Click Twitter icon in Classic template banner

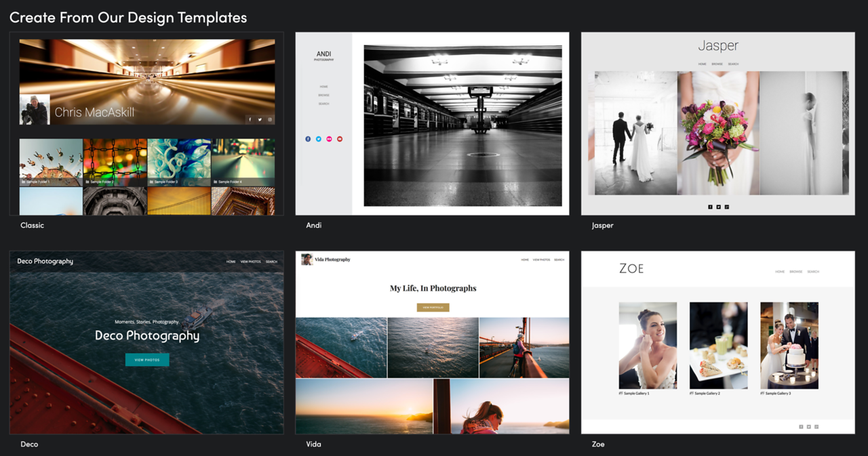click(260, 119)
